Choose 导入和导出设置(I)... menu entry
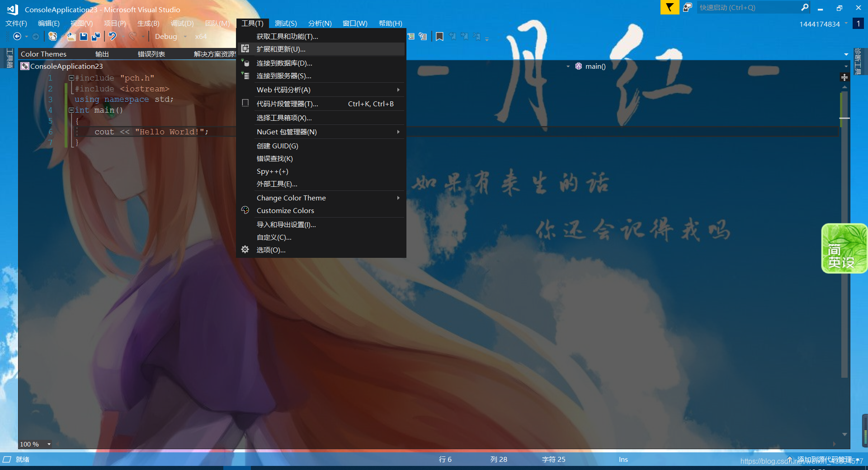The image size is (868, 470). point(321,224)
